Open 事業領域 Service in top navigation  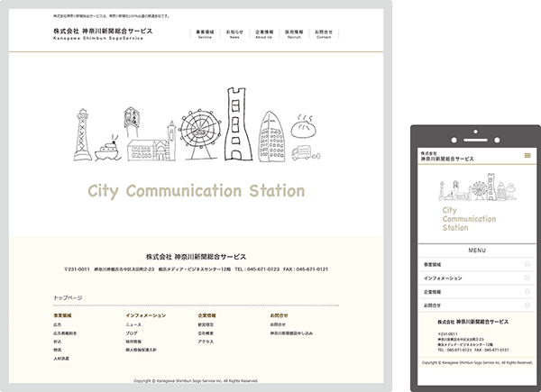tap(205, 34)
